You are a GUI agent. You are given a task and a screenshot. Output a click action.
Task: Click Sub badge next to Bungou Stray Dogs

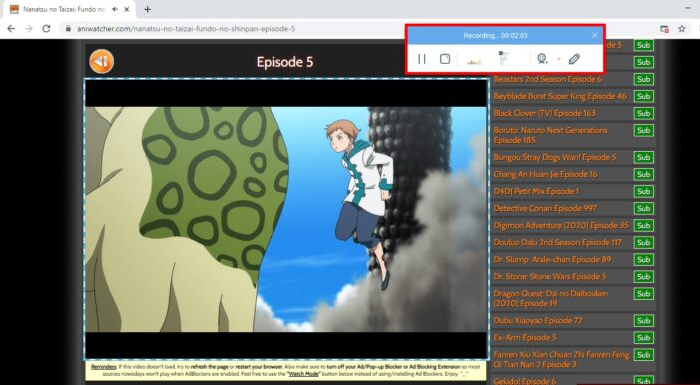pyautogui.click(x=643, y=157)
